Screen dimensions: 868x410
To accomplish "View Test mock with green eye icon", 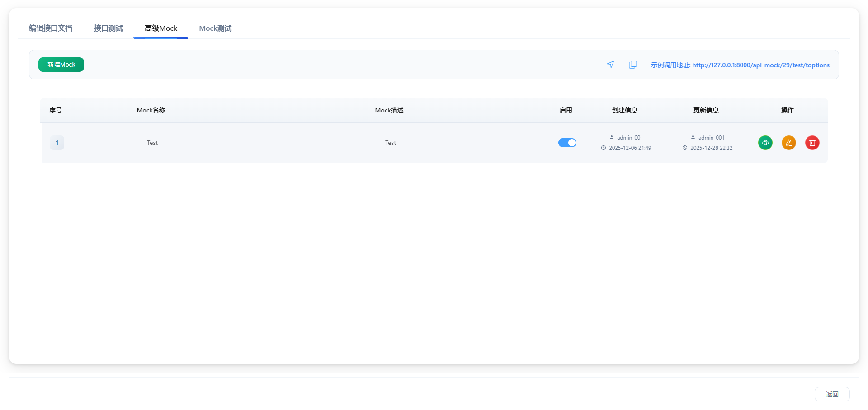I will pos(765,143).
